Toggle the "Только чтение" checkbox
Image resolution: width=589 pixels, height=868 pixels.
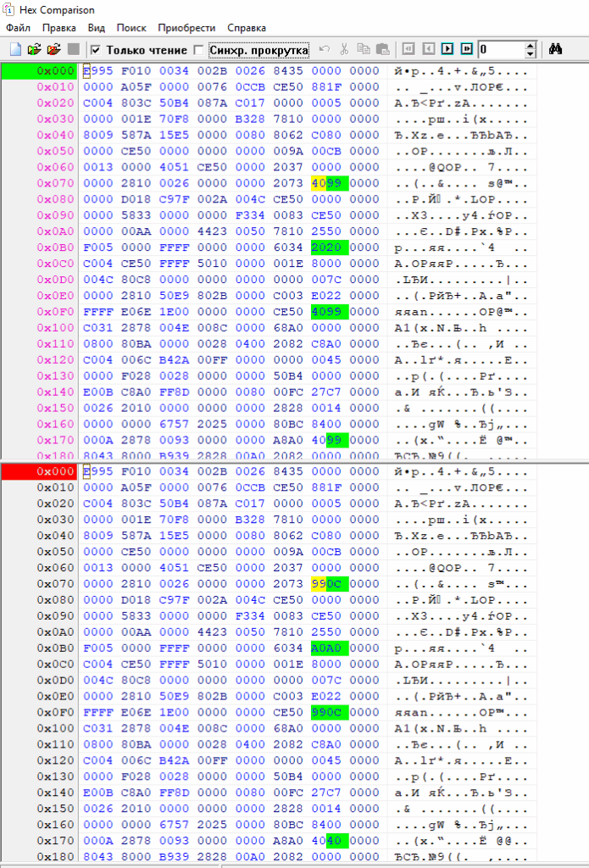coord(95,50)
